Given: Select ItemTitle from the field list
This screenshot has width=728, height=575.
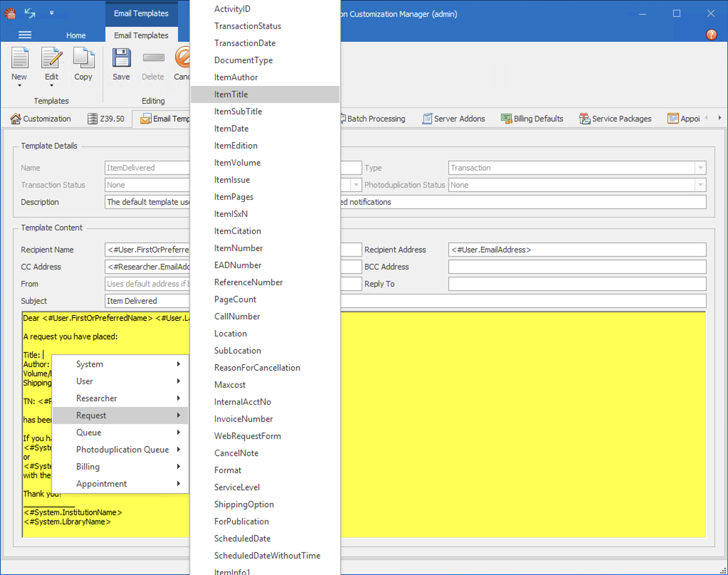Looking at the screenshot, I should (231, 94).
